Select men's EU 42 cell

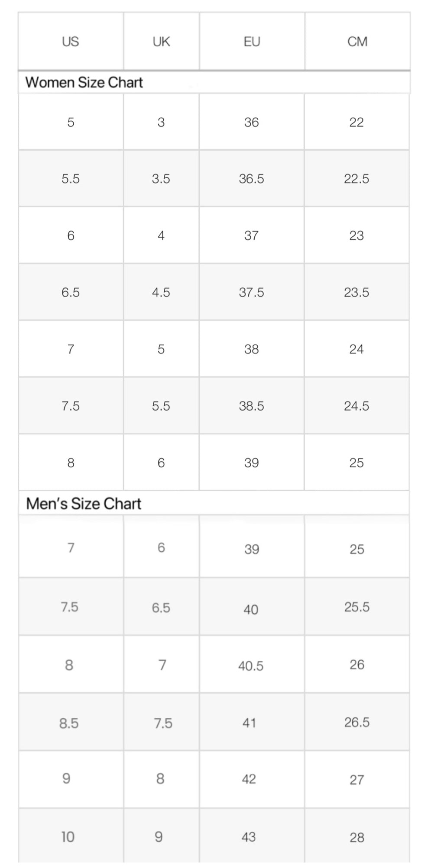pyautogui.click(x=252, y=779)
